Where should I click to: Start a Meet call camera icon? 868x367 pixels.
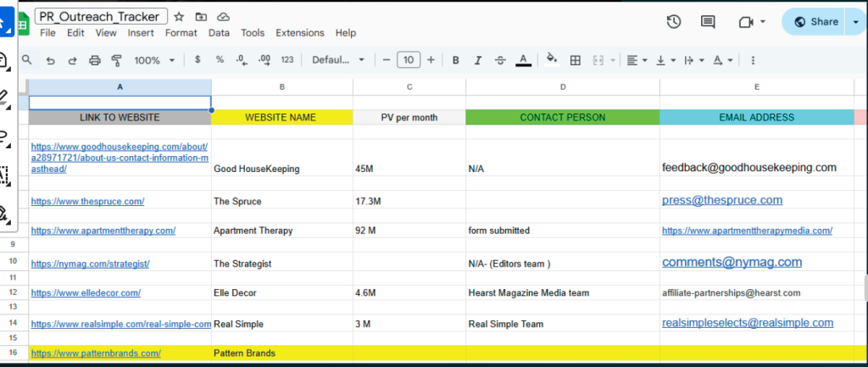tap(746, 21)
